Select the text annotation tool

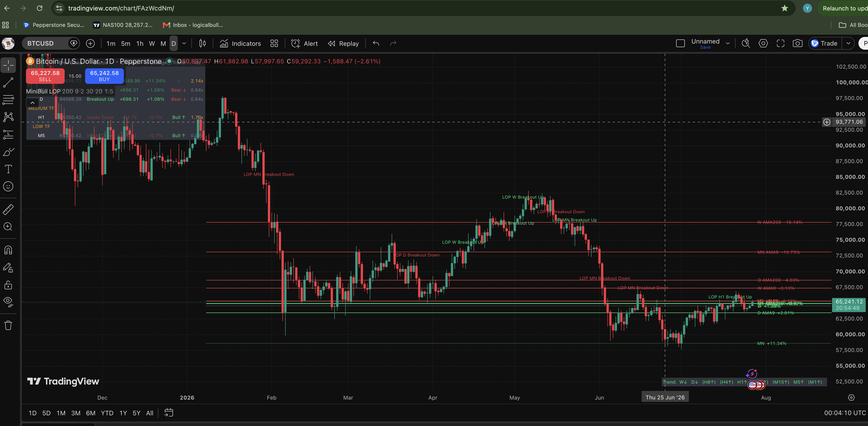pyautogui.click(x=8, y=169)
